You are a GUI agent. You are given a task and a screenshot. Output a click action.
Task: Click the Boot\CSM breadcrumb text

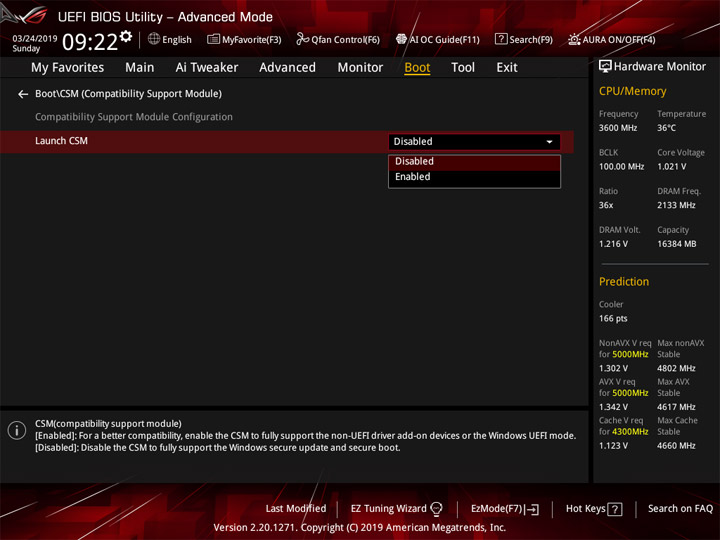click(x=128, y=94)
